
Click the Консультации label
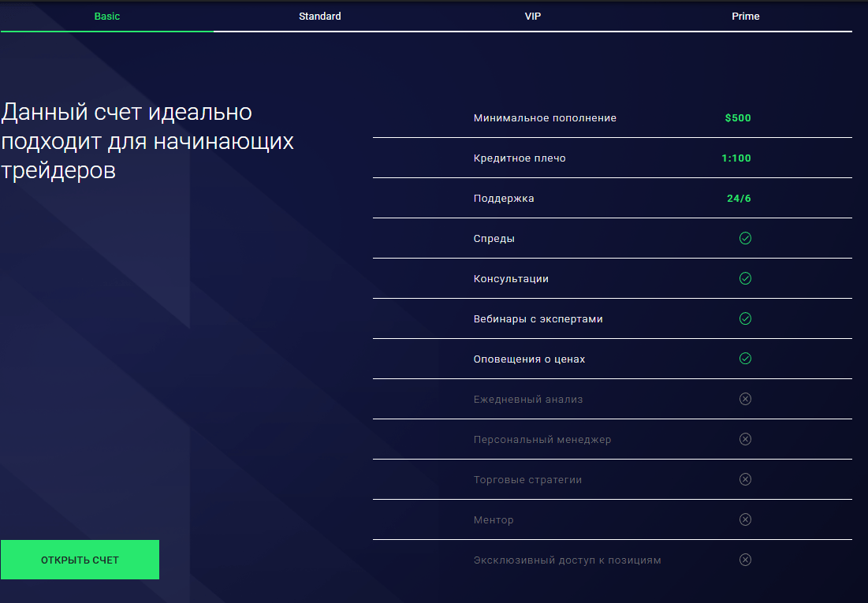511,279
